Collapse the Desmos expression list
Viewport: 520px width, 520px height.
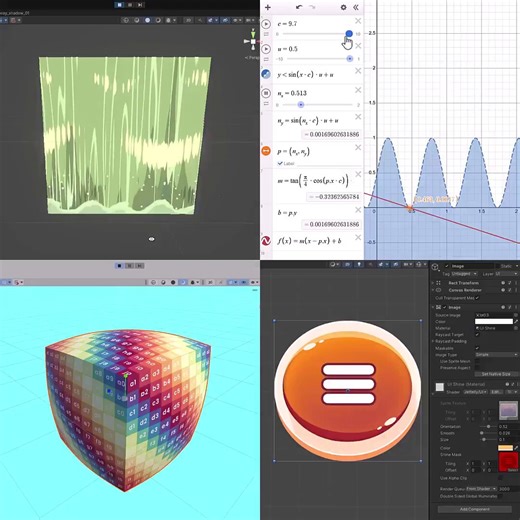click(x=356, y=7)
